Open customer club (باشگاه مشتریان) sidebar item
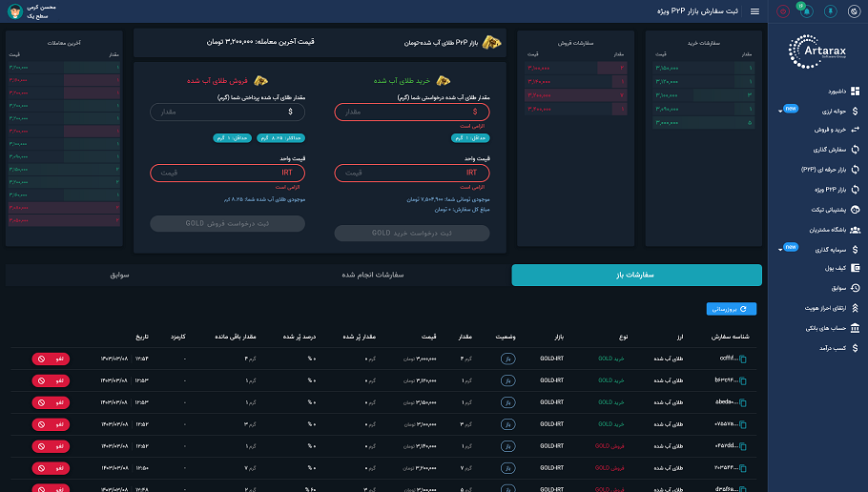868x492 pixels. [835, 230]
